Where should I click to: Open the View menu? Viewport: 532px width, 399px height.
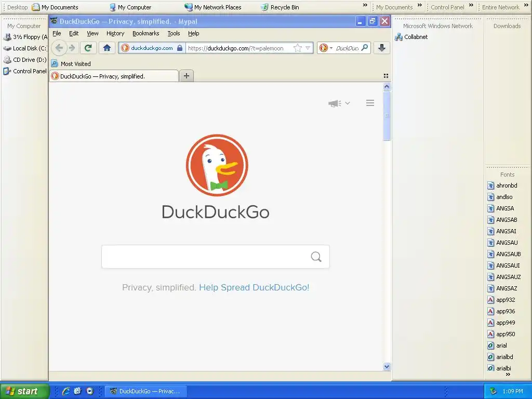(x=92, y=33)
